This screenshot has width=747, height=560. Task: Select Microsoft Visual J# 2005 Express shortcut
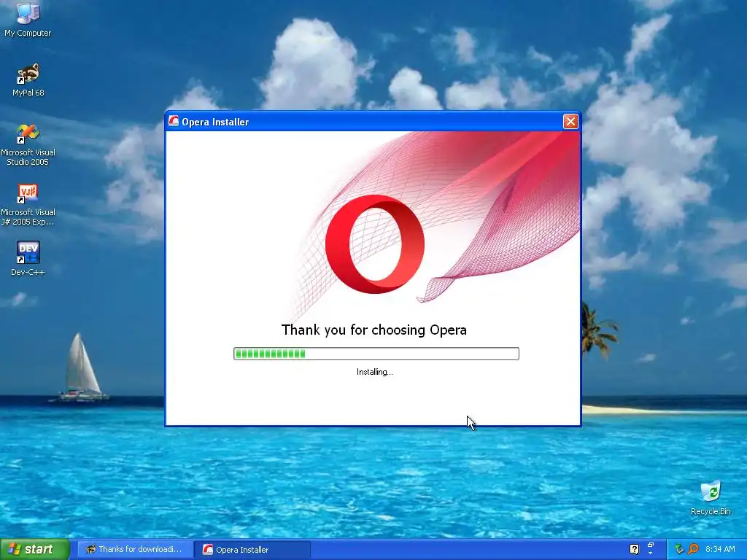click(28, 205)
